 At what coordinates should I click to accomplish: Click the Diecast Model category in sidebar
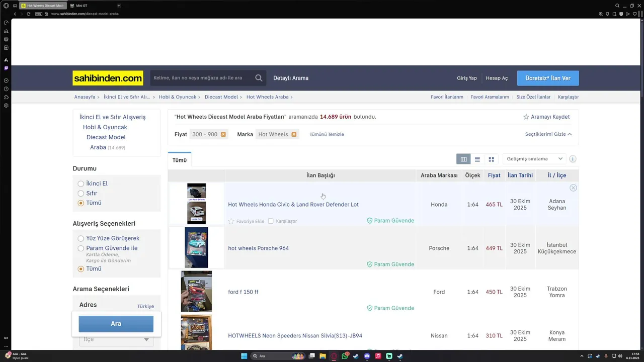(106, 137)
